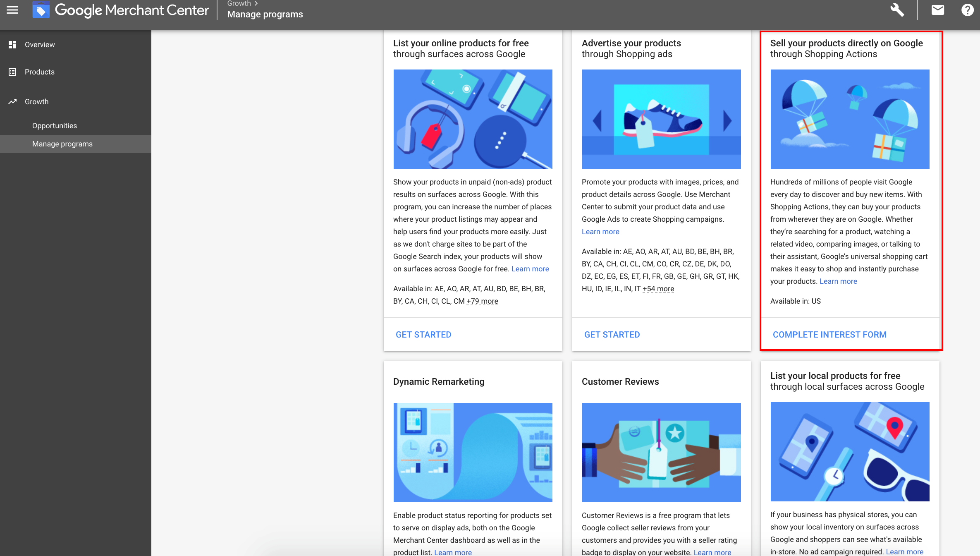Click the email notifications icon

(937, 10)
